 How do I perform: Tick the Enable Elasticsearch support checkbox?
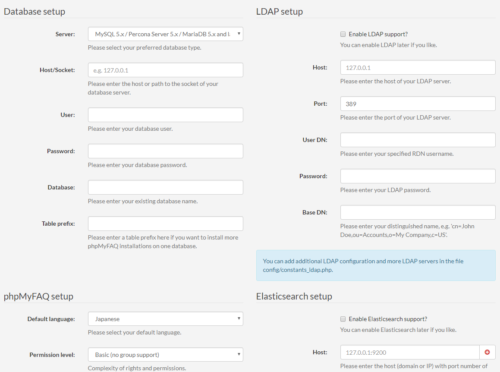343,319
